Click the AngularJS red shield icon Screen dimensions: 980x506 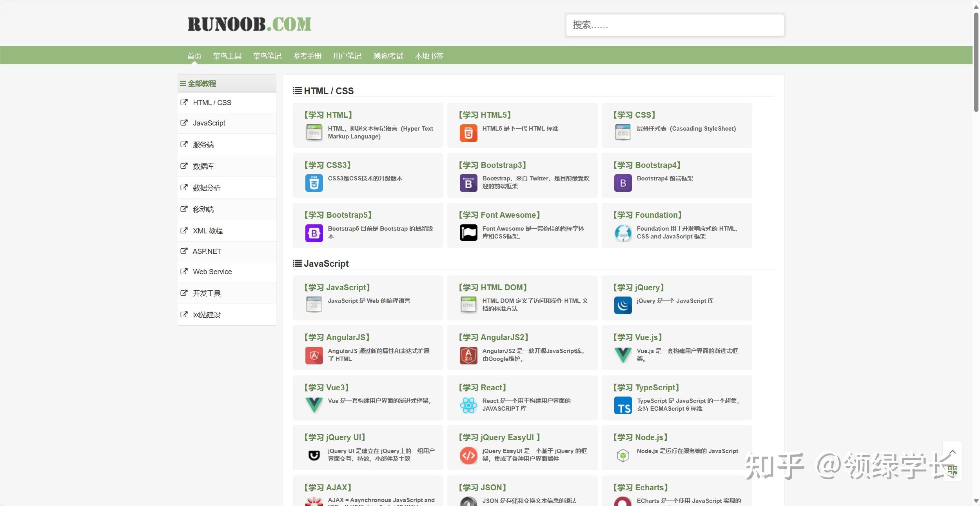pyautogui.click(x=314, y=355)
